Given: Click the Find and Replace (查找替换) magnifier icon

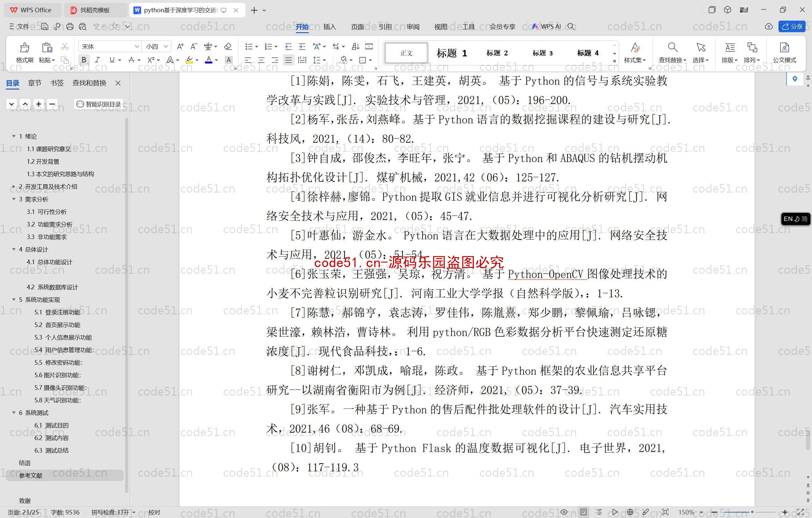Looking at the screenshot, I should coord(672,47).
